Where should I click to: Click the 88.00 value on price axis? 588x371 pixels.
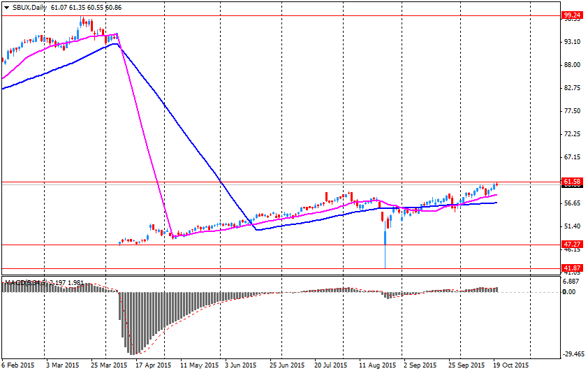pyautogui.click(x=572, y=65)
